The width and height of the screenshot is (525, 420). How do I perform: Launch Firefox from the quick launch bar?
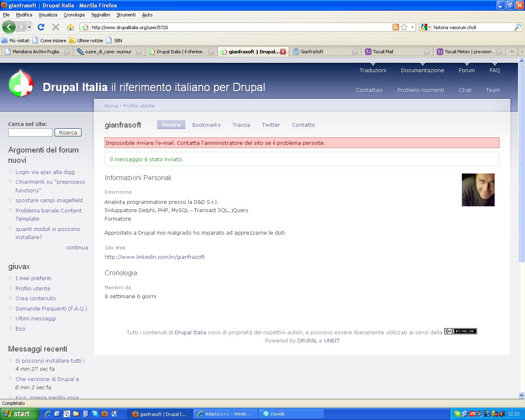click(105, 414)
